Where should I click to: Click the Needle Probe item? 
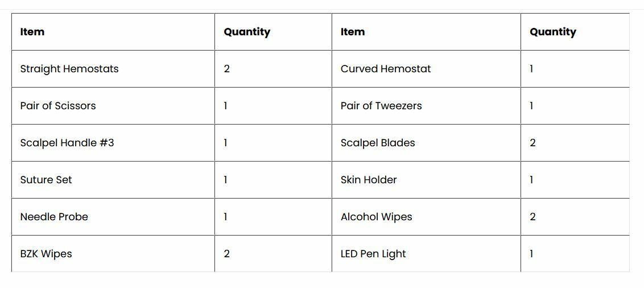click(x=54, y=216)
